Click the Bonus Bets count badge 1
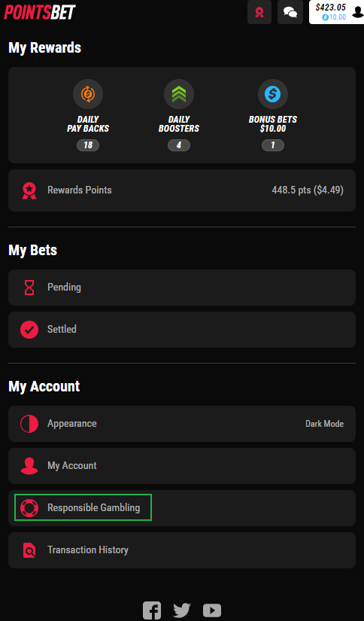This screenshot has width=364, height=621. [x=273, y=145]
